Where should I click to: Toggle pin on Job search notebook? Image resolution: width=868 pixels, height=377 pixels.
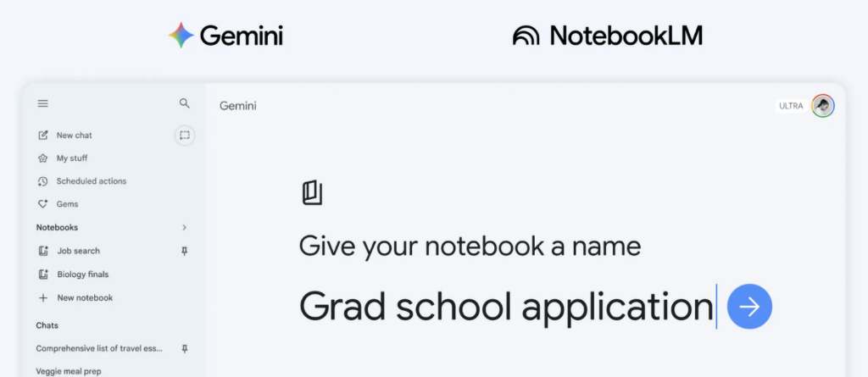coord(185,251)
